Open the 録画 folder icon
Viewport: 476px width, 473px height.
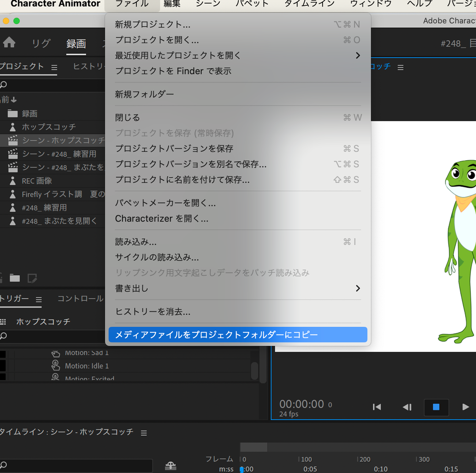[x=12, y=113]
